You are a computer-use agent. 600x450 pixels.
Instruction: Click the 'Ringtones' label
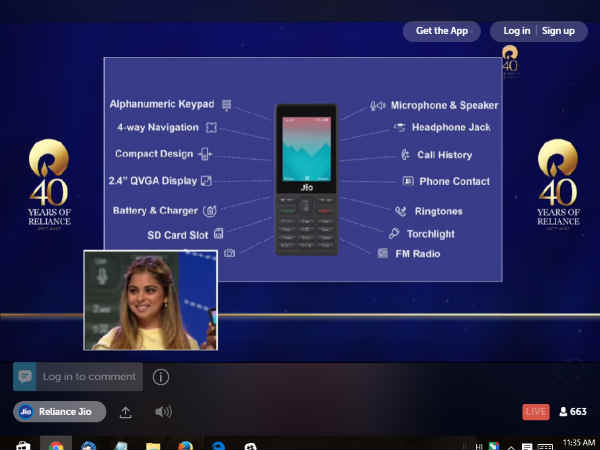(x=439, y=211)
